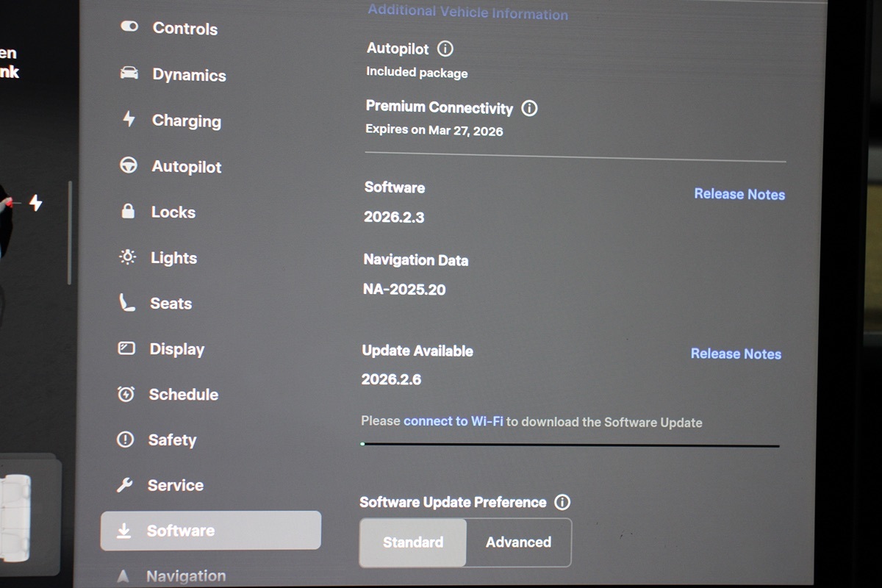Tap the connect to Wi-Fi link
This screenshot has width=882, height=588.
click(453, 422)
